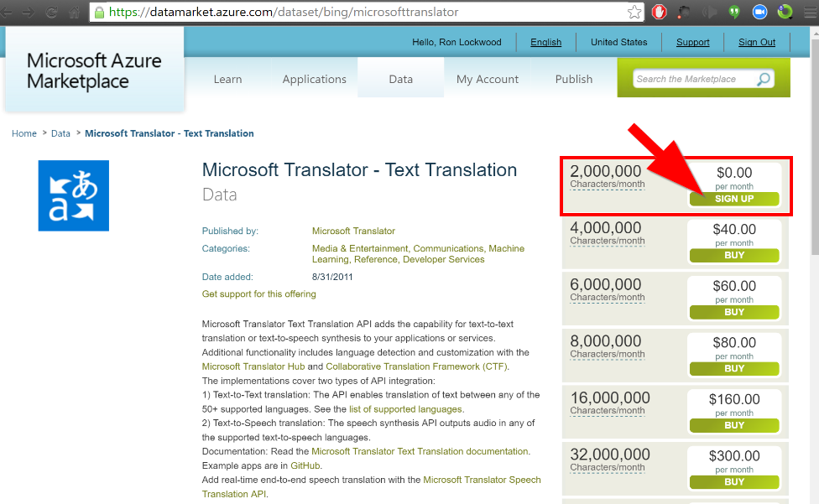Click the green Hangouts extension icon

point(734,13)
